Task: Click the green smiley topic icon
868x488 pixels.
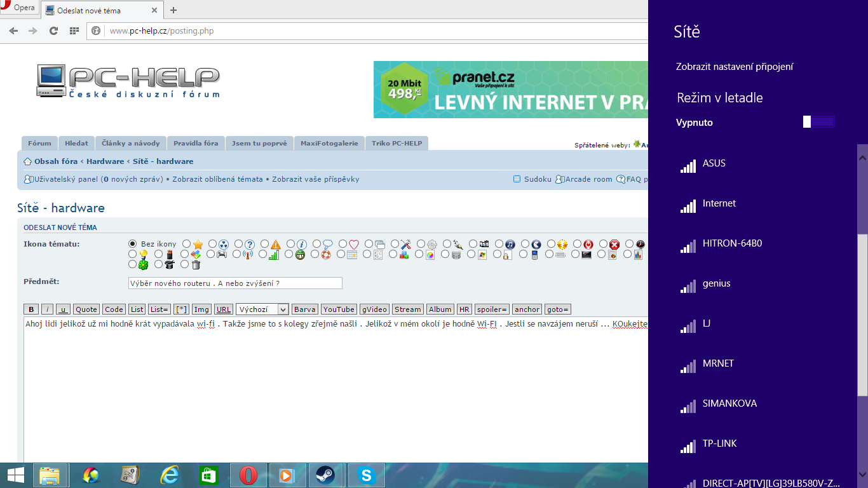Action: point(300,255)
